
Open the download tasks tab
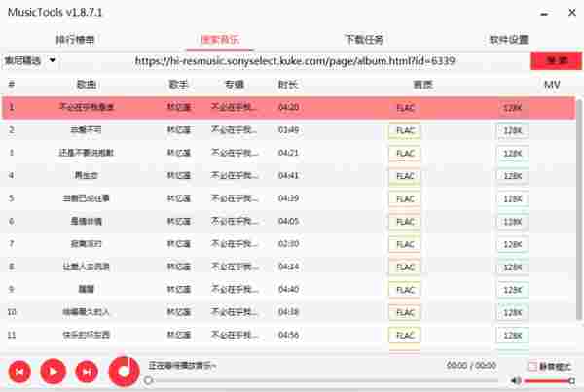pyautogui.click(x=364, y=40)
